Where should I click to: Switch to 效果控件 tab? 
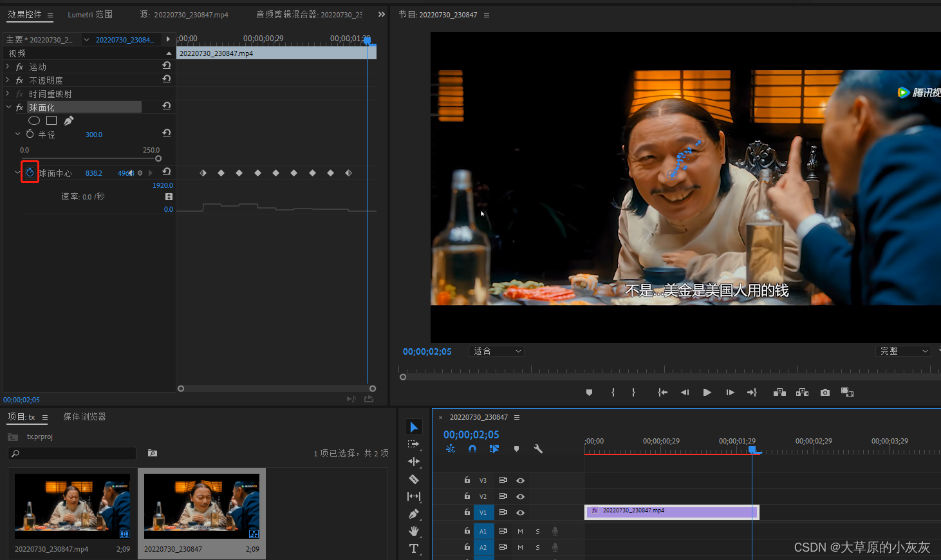(x=24, y=14)
